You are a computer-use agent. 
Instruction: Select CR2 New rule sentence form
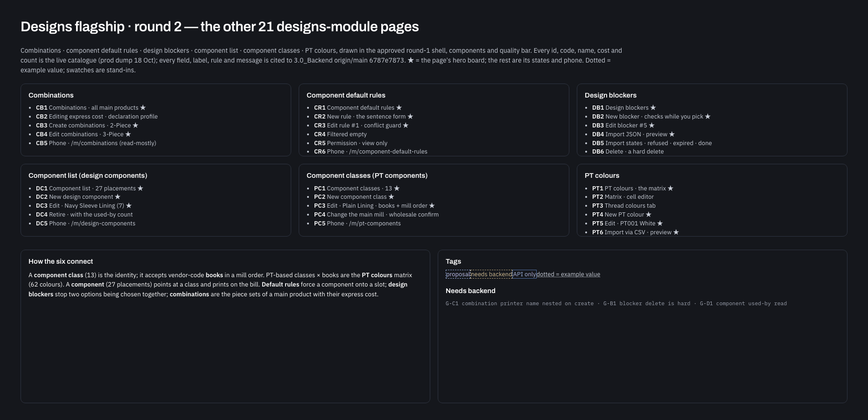(364, 117)
